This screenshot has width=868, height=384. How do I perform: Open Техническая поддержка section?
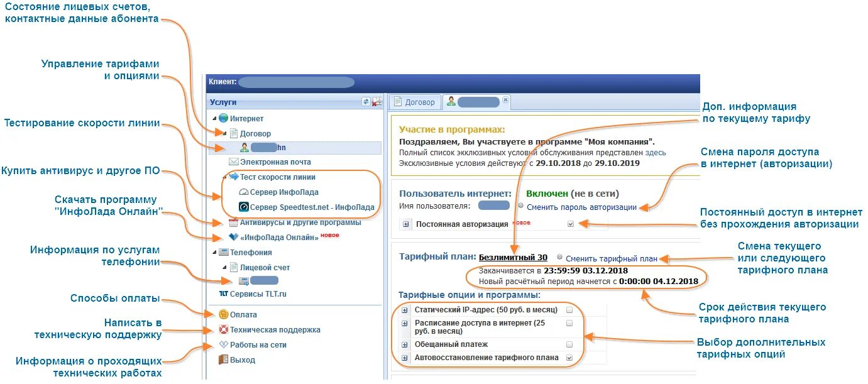[x=275, y=329]
